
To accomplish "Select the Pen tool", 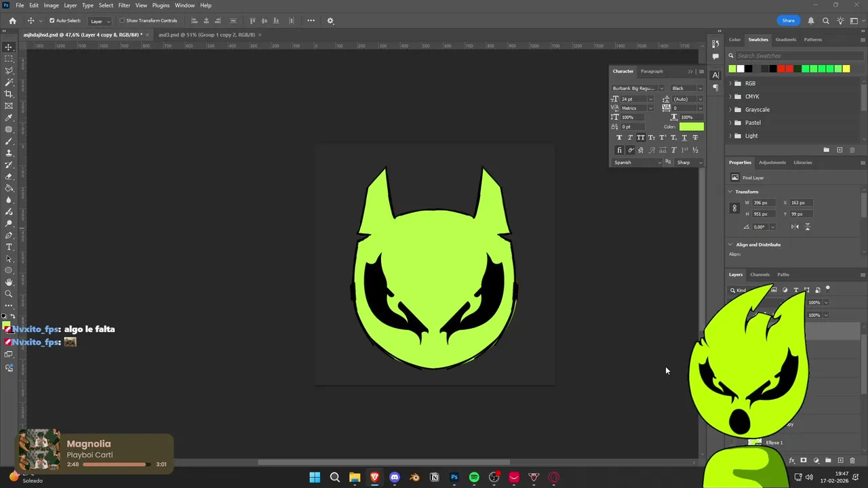I will pyautogui.click(x=9, y=235).
